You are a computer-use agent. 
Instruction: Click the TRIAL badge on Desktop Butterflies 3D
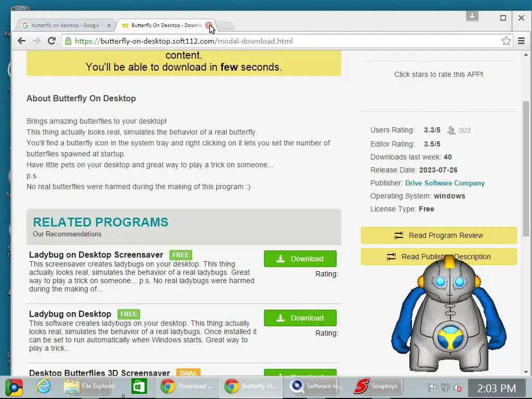click(188, 373)
